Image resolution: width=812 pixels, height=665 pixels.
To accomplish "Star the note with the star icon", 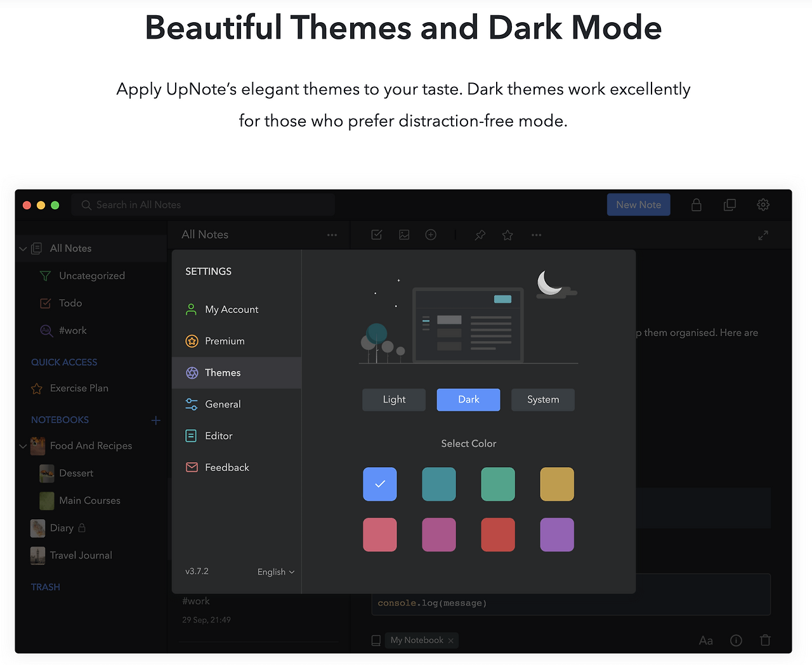I will [x=507, y=235].
